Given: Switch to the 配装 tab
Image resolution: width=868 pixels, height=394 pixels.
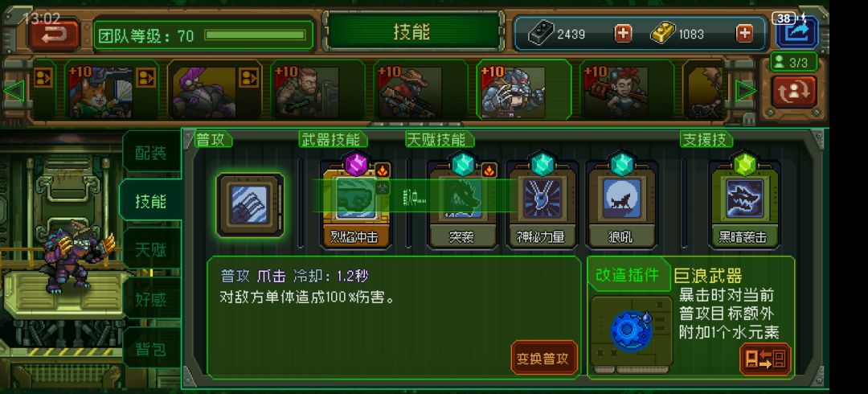Looking at the screenshot, I should [151, 153].
